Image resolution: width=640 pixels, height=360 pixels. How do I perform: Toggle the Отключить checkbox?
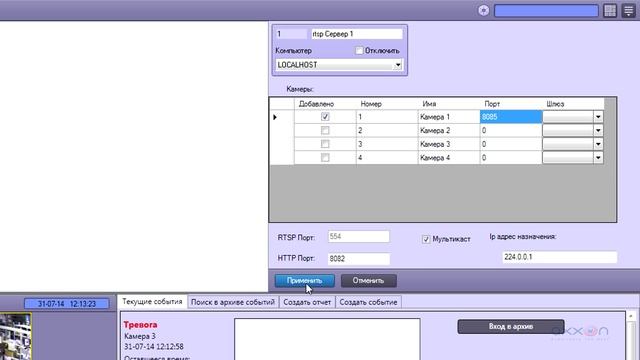click(x=359, y=51)
